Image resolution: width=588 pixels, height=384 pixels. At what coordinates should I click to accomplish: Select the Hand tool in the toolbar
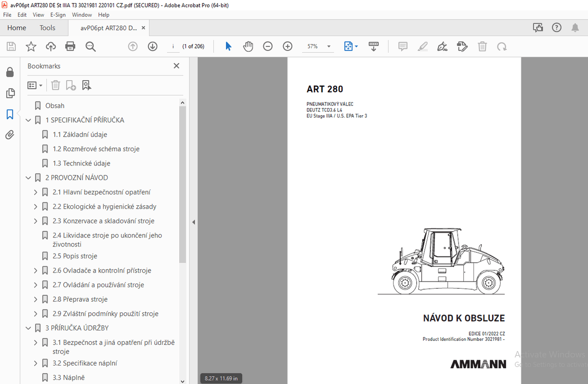248,46
